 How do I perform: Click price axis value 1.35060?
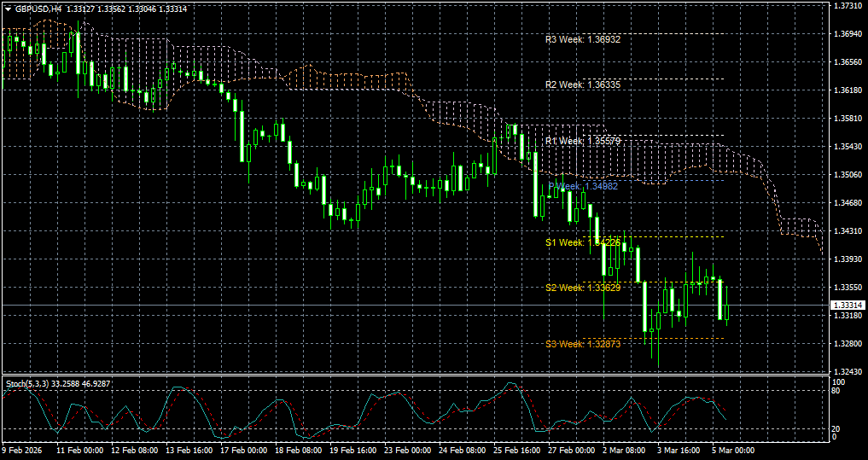[847, 175]
